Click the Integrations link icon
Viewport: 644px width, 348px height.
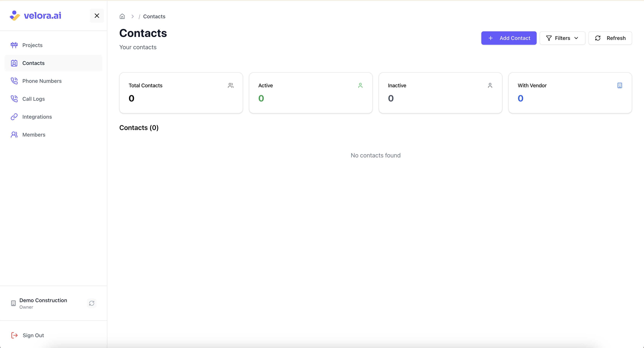(x=14, y=117)
